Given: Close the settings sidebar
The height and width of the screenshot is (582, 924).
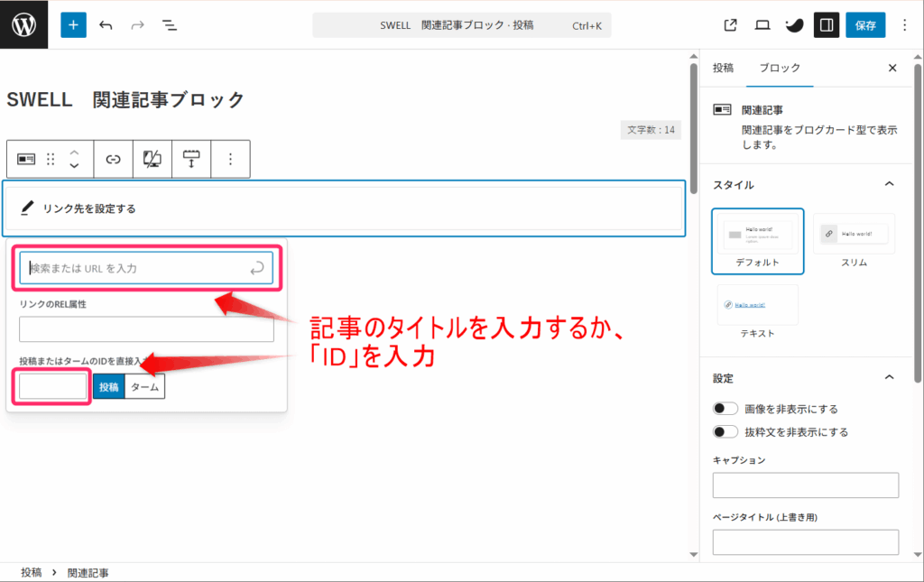Looking at the screenshot, I should point(892,68).
